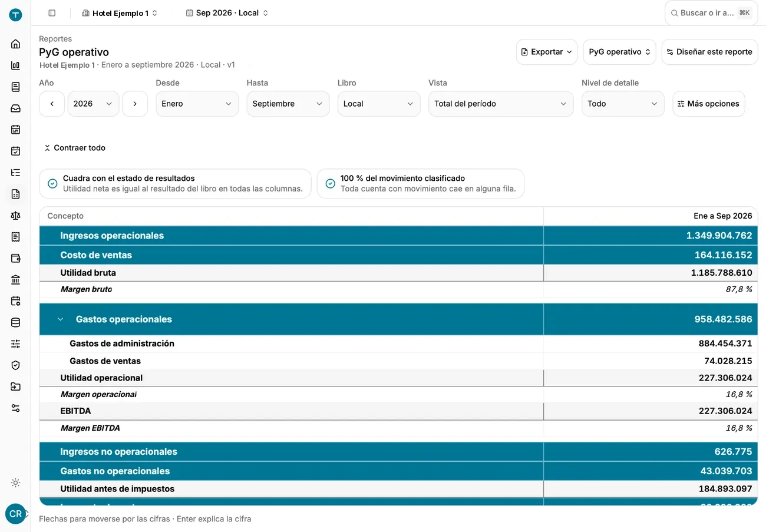Open the database cylinder icon in sidebar
The height and width of the screenshot is (532, 766).
tap(16, 322)
